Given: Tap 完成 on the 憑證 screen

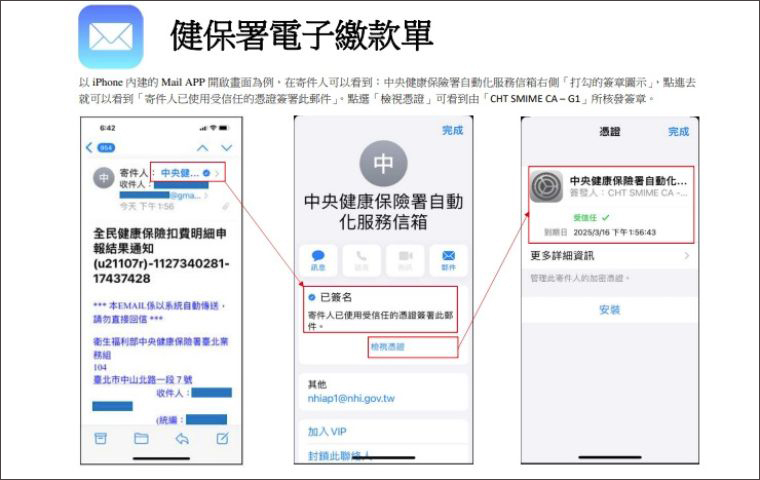Looking at the screenshot, I should tap(678, 131).
